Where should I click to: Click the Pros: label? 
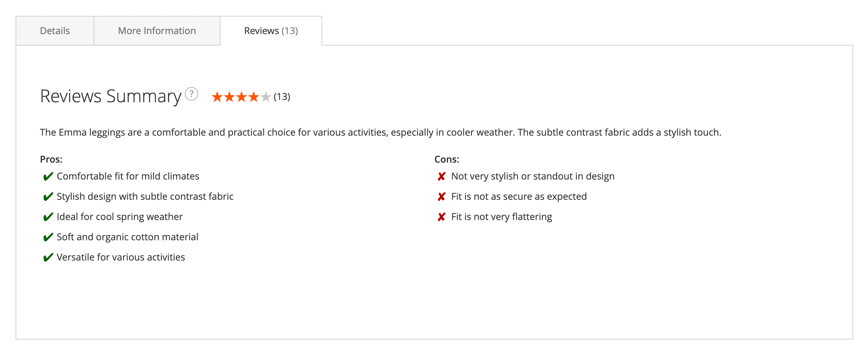click(x=51, y=159)
